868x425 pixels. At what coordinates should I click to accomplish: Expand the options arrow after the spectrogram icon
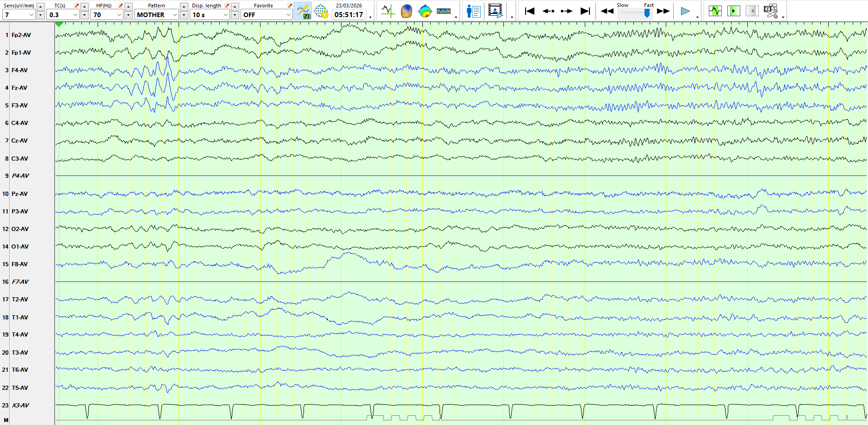click(x=456, y=17)
